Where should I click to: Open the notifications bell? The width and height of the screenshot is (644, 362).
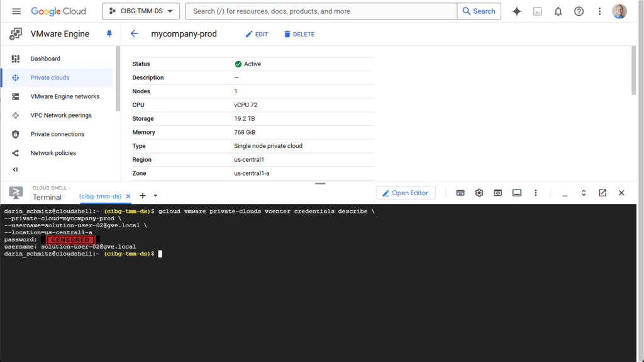coord(558,11)
